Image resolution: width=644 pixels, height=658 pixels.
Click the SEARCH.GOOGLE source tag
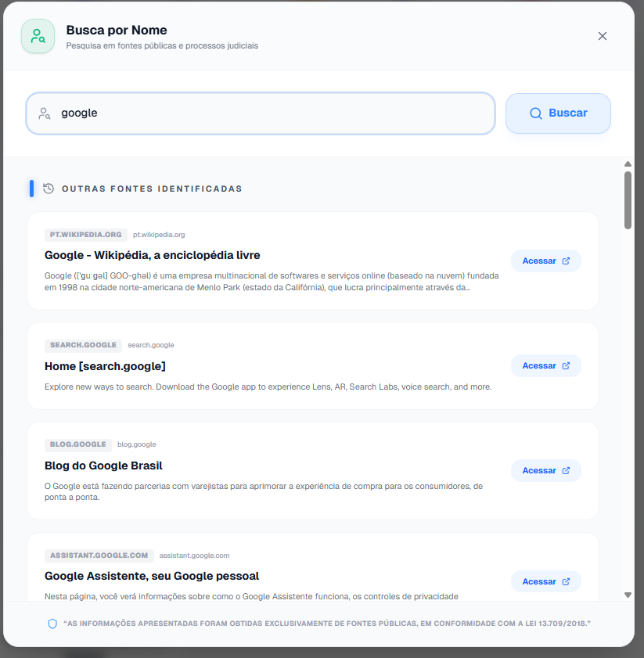pyautogui.click(x=83, y=345)
